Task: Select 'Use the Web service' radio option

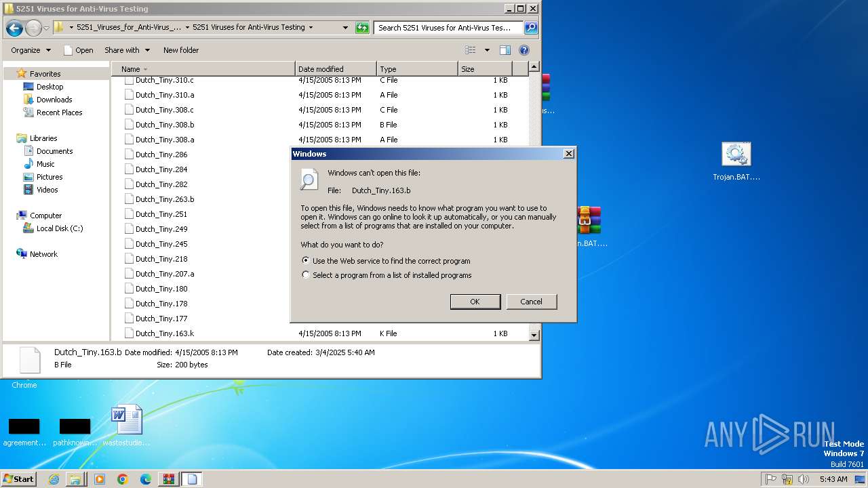Action: coord(306,260)
